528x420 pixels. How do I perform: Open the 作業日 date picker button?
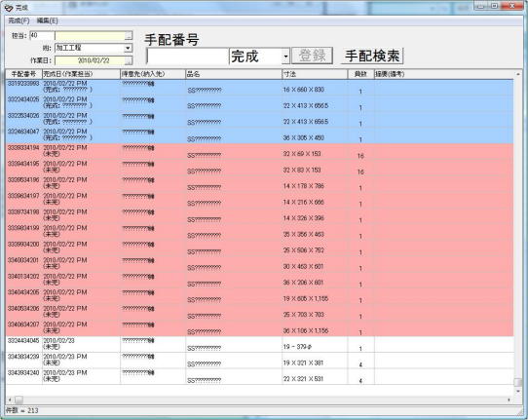point(129,60)
